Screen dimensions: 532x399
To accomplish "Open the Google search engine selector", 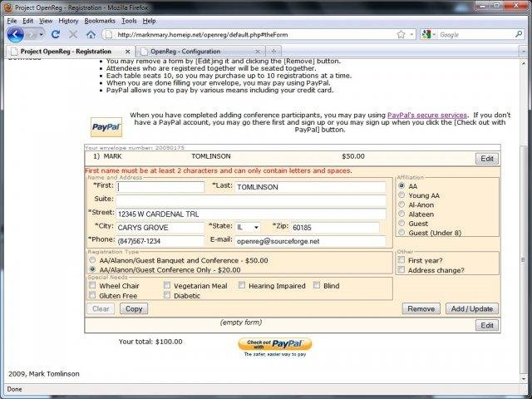I will coord(429,35).
